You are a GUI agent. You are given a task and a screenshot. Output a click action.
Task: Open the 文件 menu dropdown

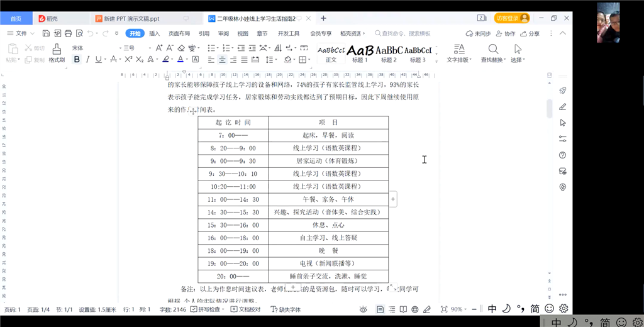point(21,33)
